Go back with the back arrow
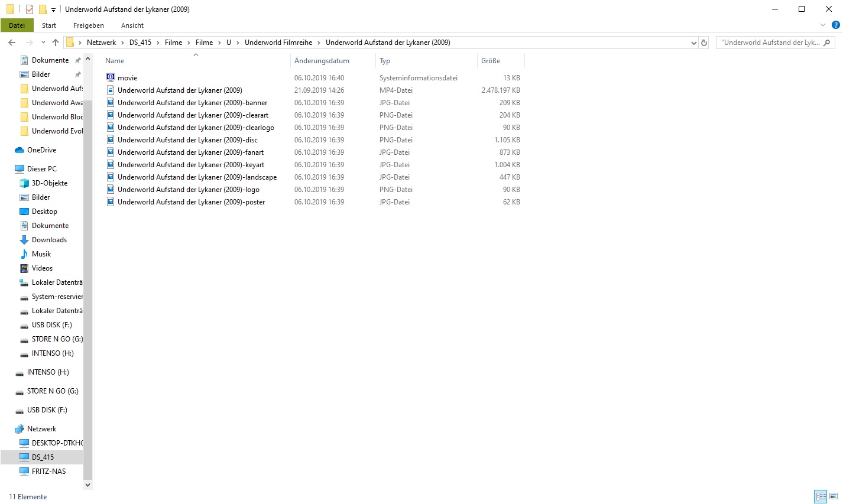 [x=12, y=43]
